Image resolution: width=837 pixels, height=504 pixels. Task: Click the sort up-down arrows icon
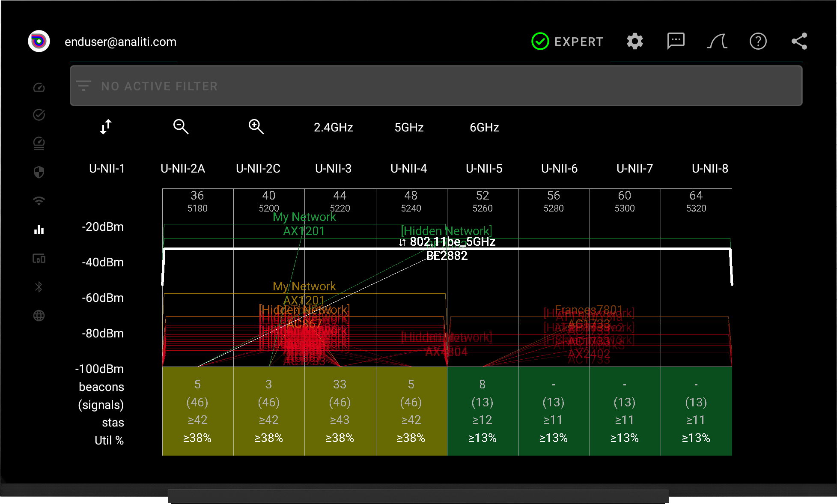click(106, 127)
